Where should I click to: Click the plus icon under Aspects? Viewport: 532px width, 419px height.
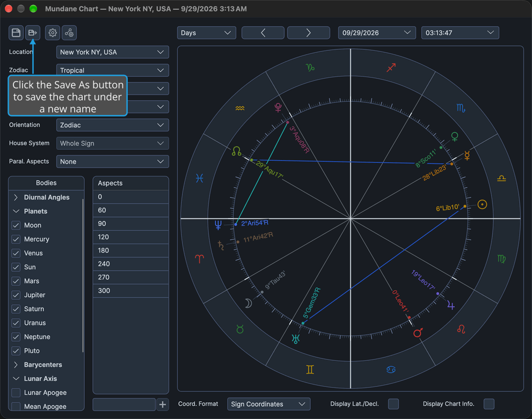pyautogui.click(x=163, y=405)
